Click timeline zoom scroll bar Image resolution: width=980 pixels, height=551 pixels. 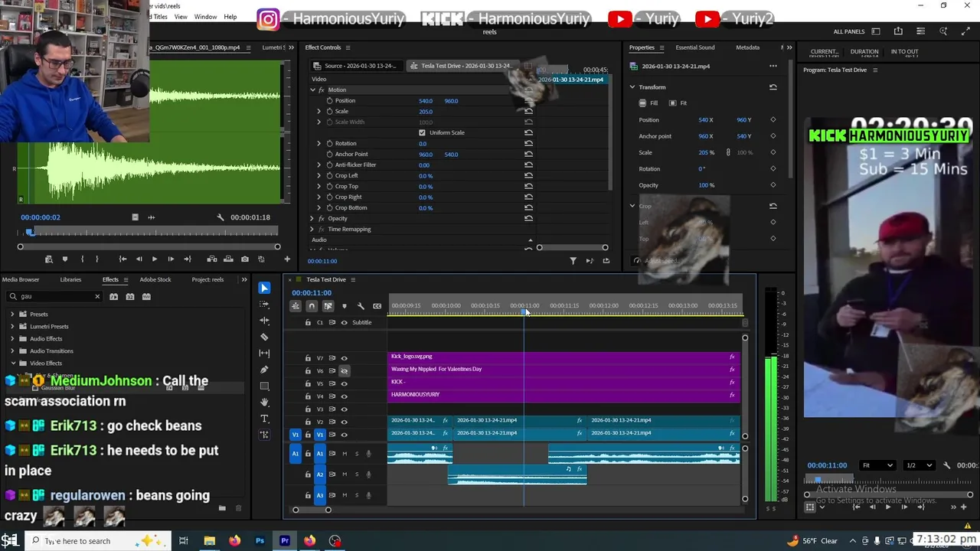coord(312,510)
